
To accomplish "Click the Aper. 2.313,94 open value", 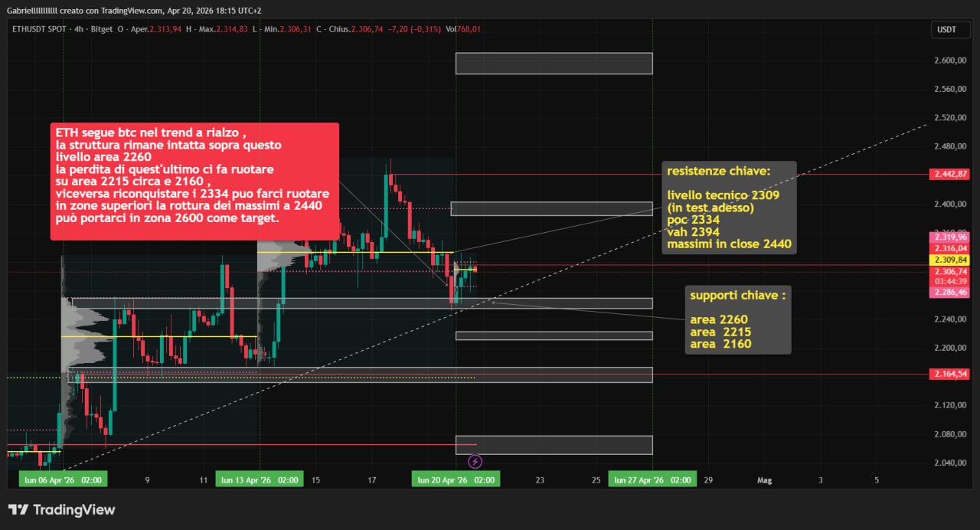I will [155, 29].
